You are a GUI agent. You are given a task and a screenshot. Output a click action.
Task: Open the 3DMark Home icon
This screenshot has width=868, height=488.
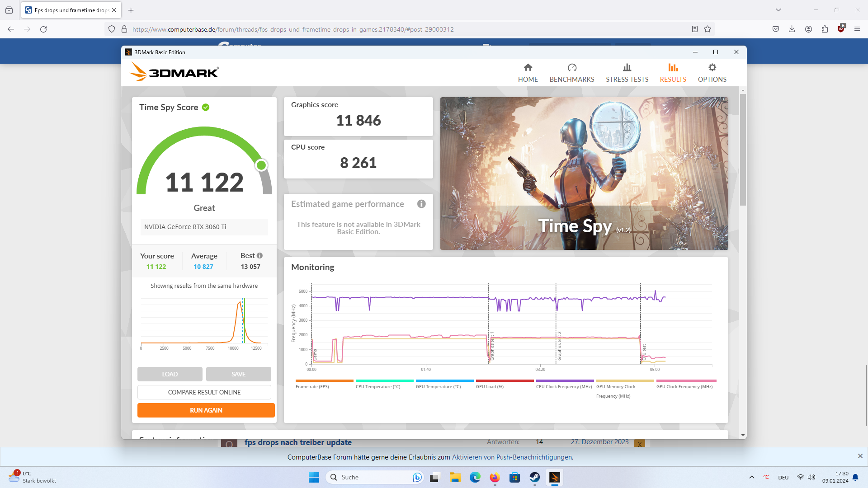point(528,68)
